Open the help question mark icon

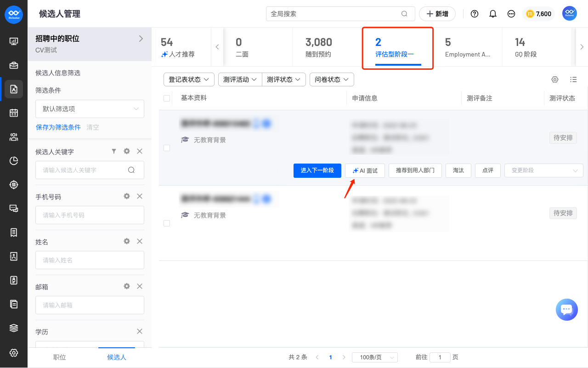pyautogui.click(x=475, y=14)
